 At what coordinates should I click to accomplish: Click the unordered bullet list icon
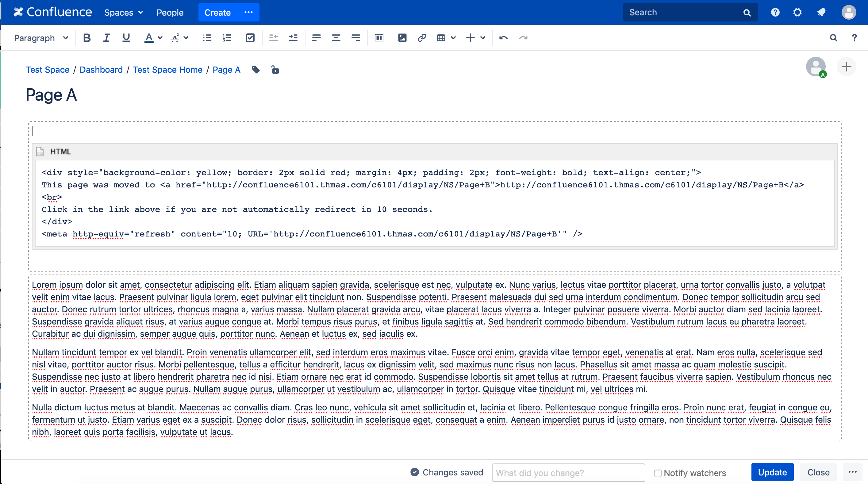207,37
